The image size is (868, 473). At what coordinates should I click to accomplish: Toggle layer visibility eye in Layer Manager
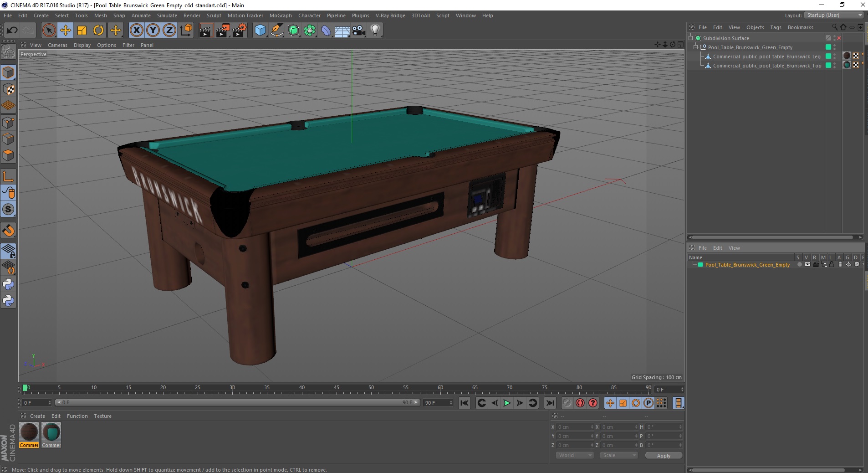point(807,264)
